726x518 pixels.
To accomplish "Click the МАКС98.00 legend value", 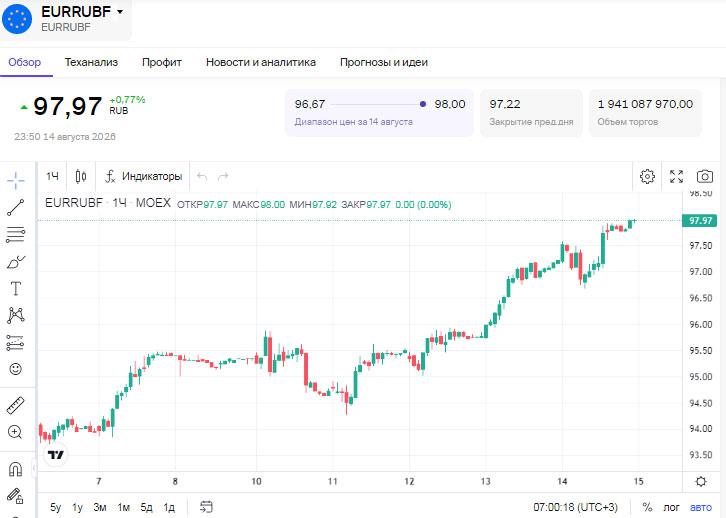I will pos(258,205).
